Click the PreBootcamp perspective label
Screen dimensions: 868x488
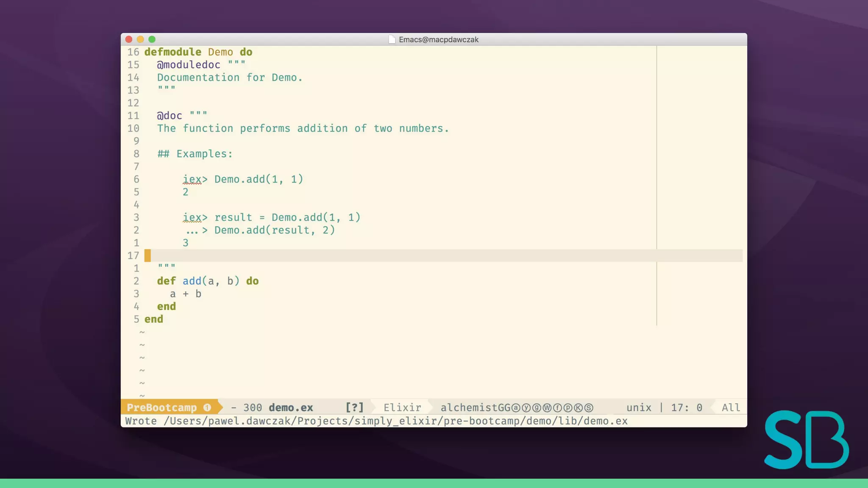pyautogui.click(x=161, y=408)
